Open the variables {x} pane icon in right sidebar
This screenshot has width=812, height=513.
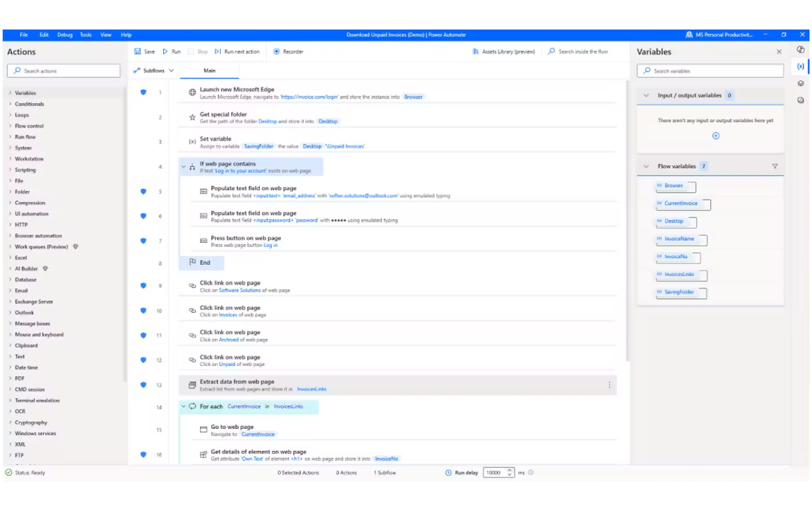pos(801,66)
